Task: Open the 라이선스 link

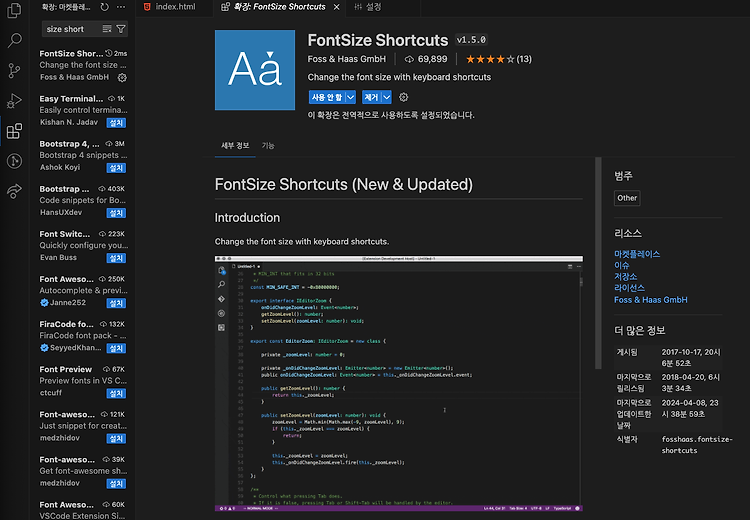Action: click(x=629, y=288)
